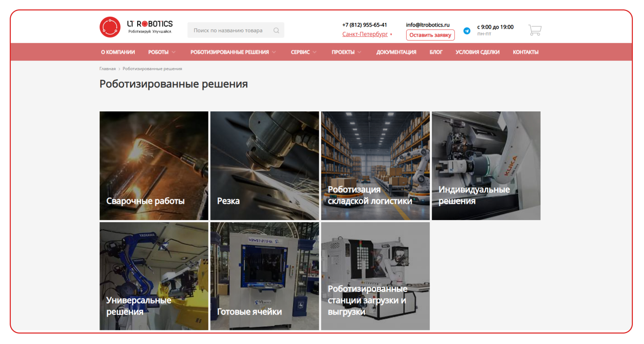The width and height of the screenshot is (644, 344).
Task: Expand Роботизированные решения menu chevron
Action: point(274,52)
